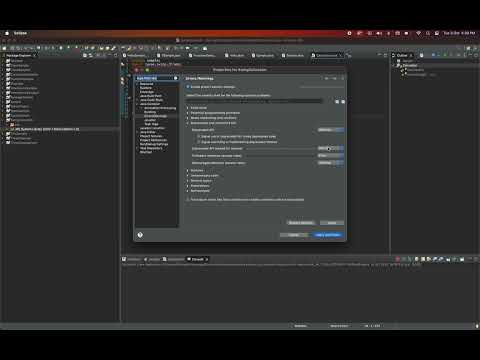The height and width of the screenshot is (360, 480).
Task: Open Control Center icon in the menu bar
Action: coord(437,33)
